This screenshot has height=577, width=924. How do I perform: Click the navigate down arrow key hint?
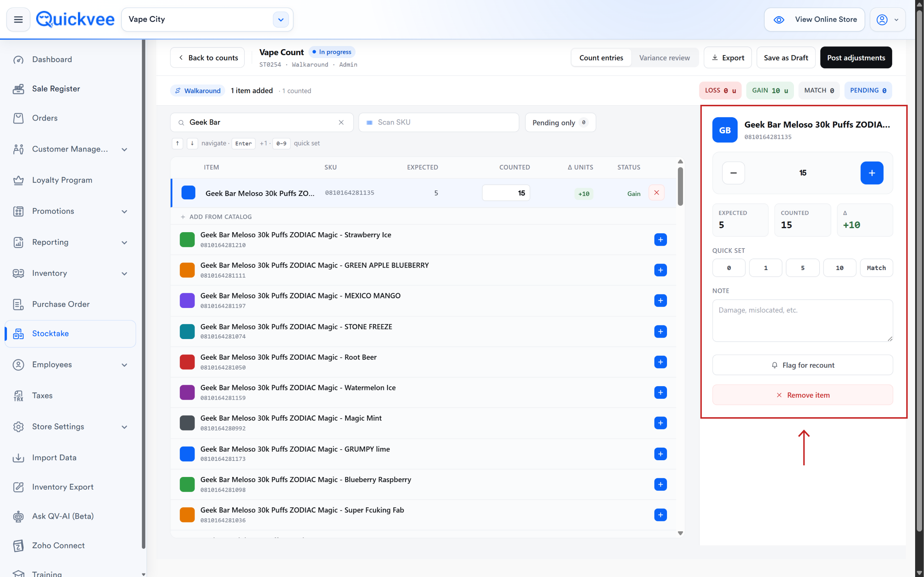click(192, 143)
